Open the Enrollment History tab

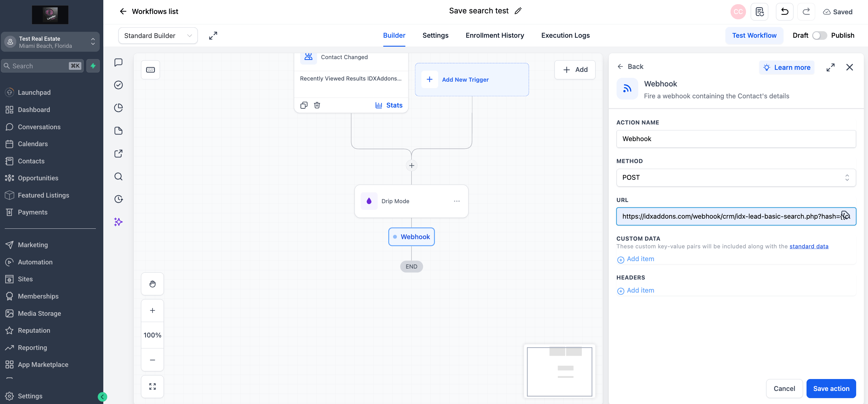coord(495,35)
